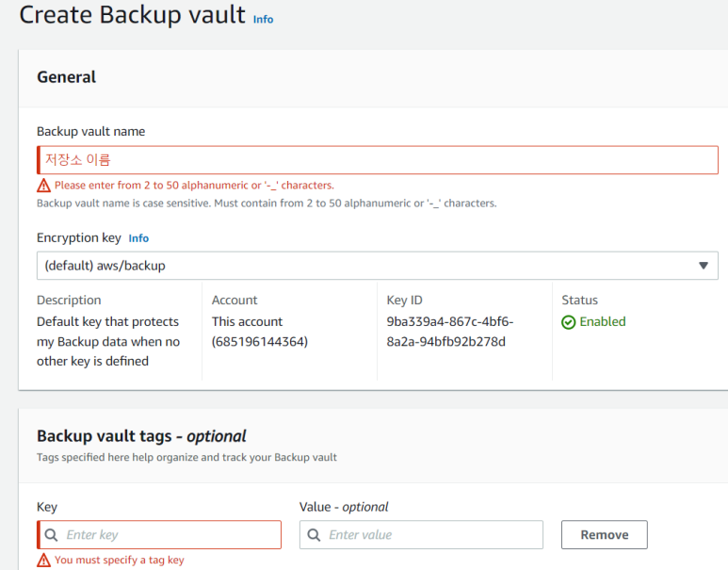Viewport: 728px width, 570px height.
Task: Select the account number 685196144364
Action: pos(260,342)
